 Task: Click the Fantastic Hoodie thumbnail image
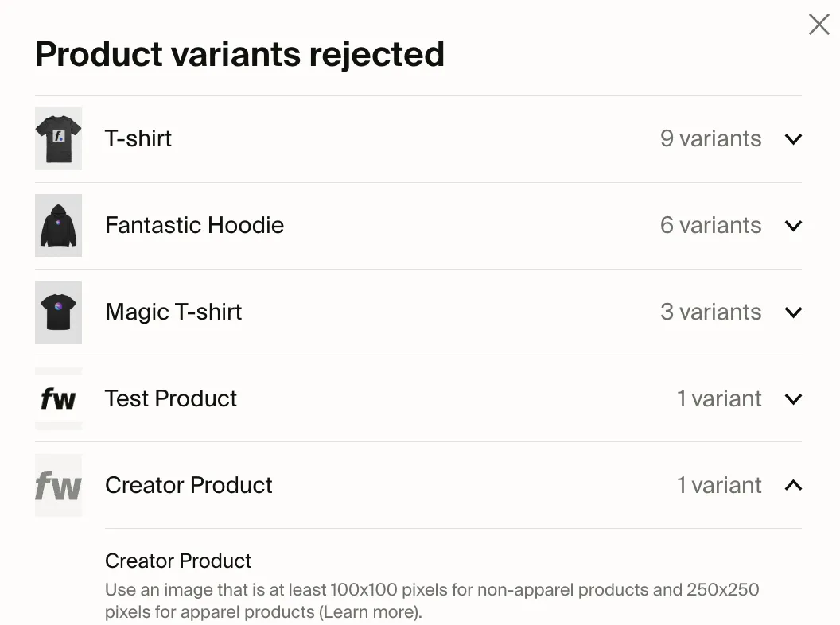[58, 225]
